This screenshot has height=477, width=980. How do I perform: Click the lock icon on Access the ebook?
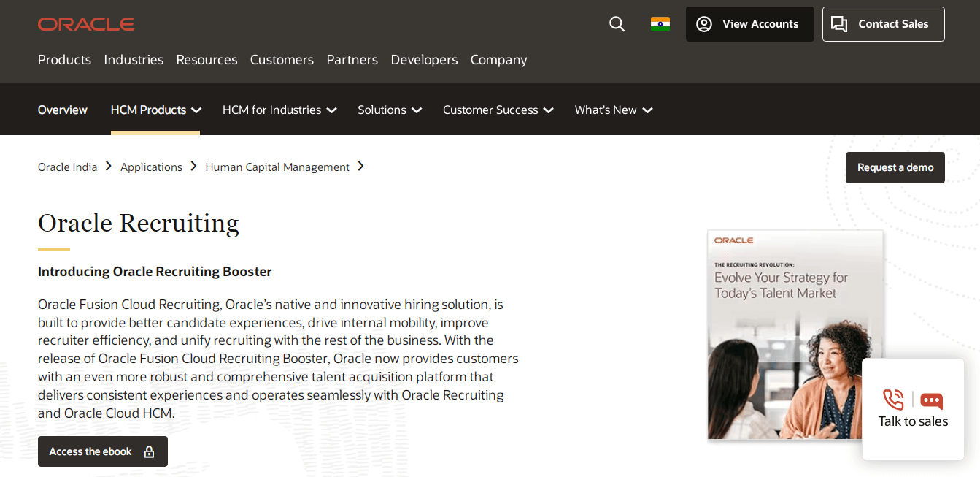click(x=149, y=451)
